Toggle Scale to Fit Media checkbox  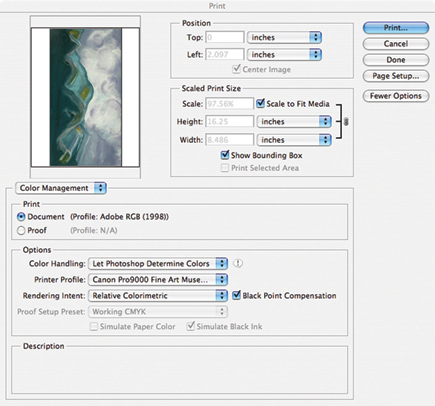pyautogui.click(x=260, y=103)
